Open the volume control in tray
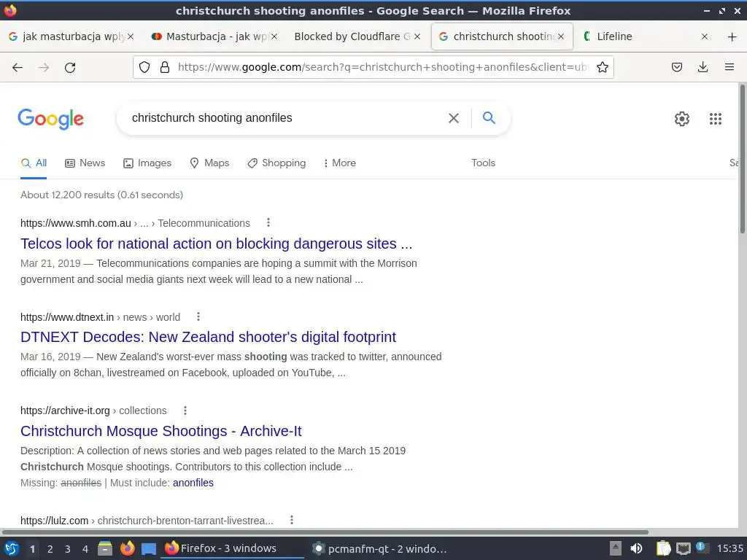 coord(636,548)
